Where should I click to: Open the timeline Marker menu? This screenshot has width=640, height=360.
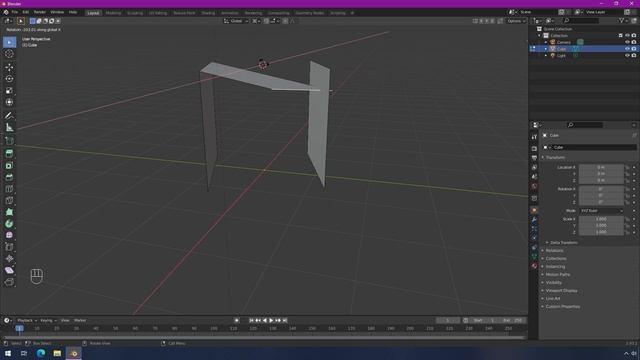[80, 320]
